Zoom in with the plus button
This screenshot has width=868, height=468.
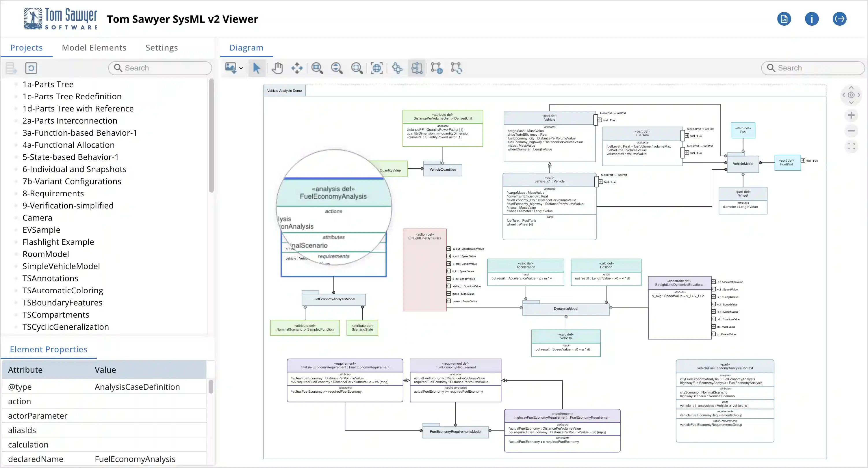[851, 115]
